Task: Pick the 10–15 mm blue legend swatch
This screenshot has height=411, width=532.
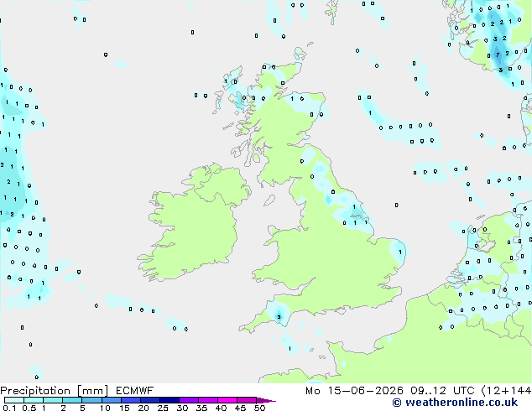Action: pyautogui.click(x=112, y=400)
